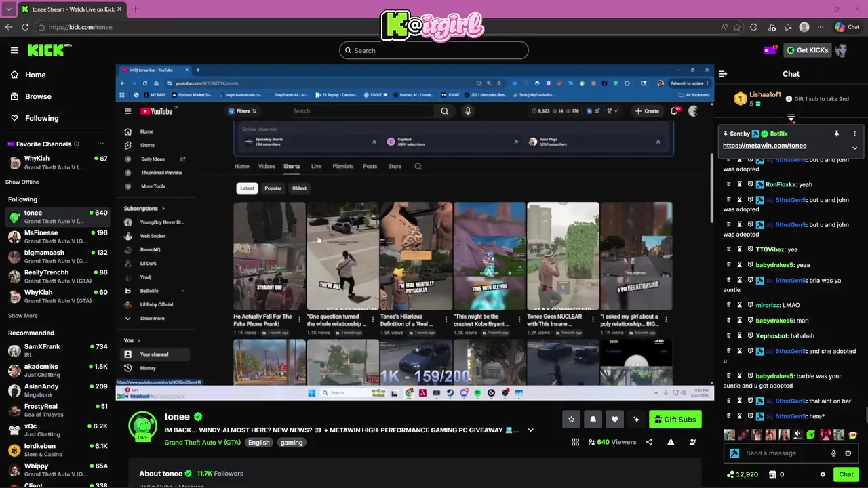Timeout Xephosbot via the hourglass icon
The height and width of the screenshot is (488, 868).
[740, 335]
